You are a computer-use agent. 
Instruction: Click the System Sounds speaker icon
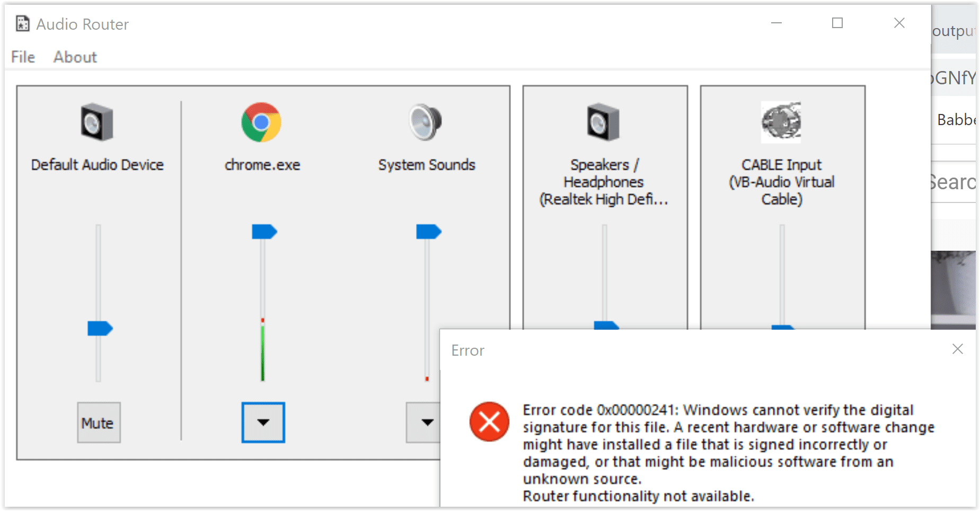point(426,123)
